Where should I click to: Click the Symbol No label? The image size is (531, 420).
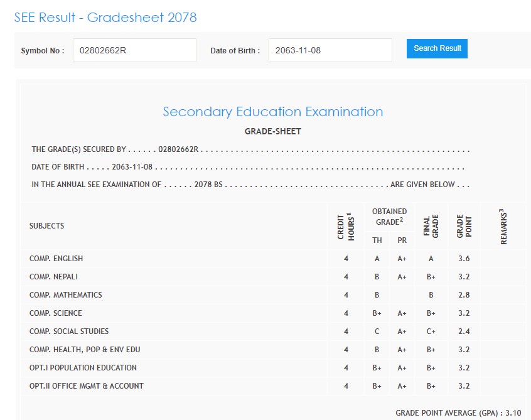pos(43,50)
